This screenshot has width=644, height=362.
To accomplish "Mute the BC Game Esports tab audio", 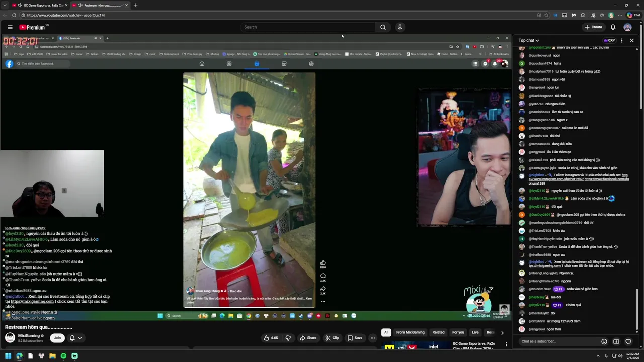I will click(20, 5).
